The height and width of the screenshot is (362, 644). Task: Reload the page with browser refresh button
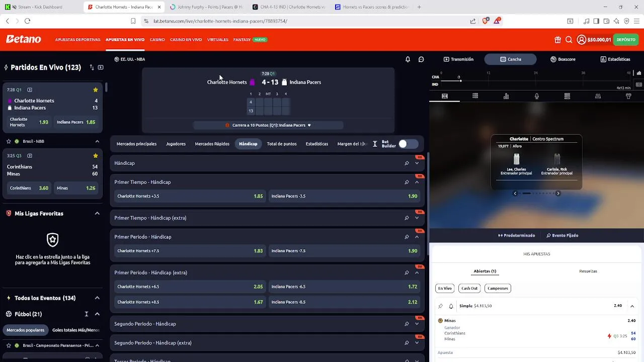(28, 21)
